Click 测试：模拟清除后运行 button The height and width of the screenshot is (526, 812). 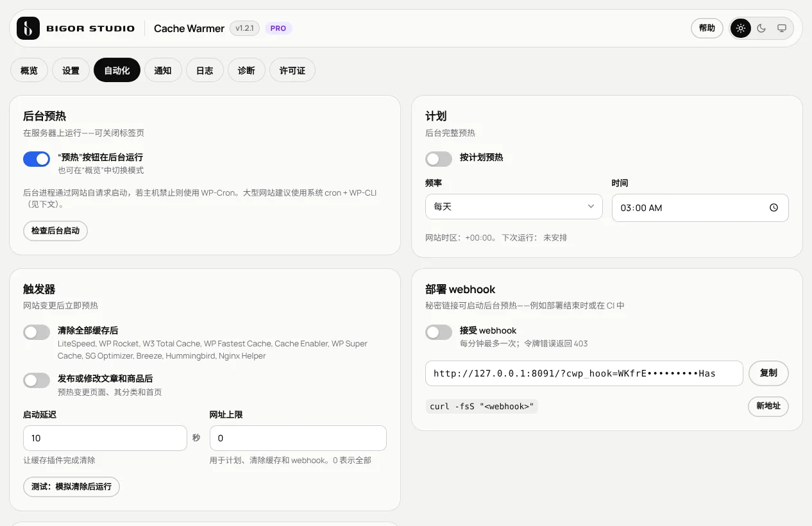(71, 487)
